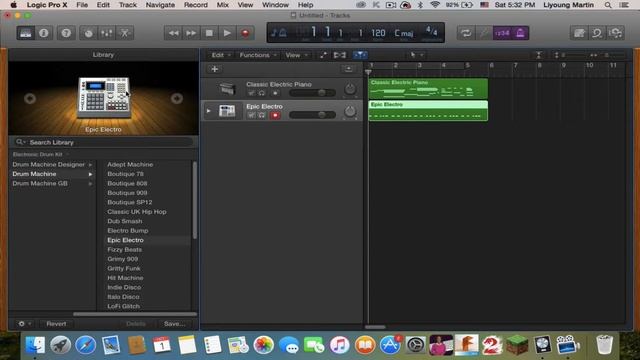Click the red Record transport button
This screenshot has width=640, height=360.
tap(245, 33)
